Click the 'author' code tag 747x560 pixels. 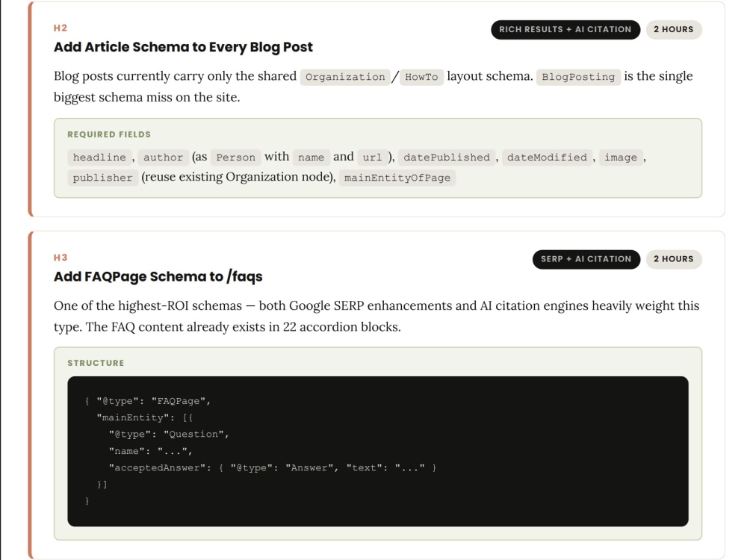(x=163, y=157)
